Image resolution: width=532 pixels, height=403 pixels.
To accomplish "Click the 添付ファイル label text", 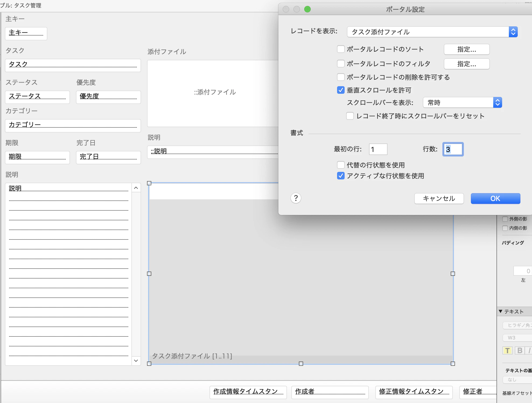I will 167,52.
